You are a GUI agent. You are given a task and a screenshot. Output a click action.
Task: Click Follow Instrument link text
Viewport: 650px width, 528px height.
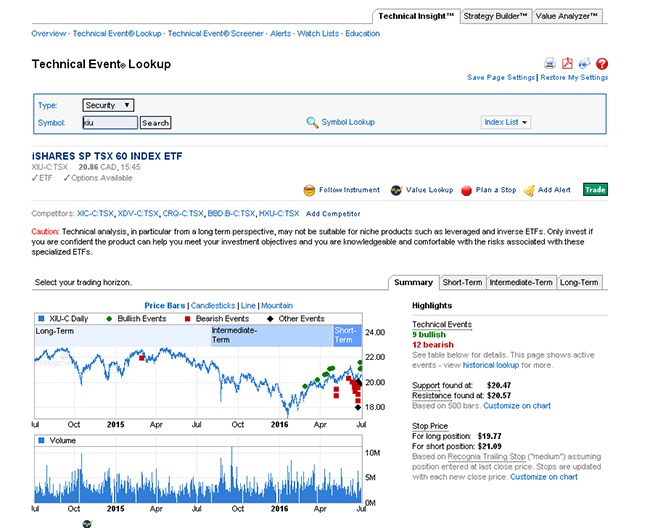pos(349,190)
